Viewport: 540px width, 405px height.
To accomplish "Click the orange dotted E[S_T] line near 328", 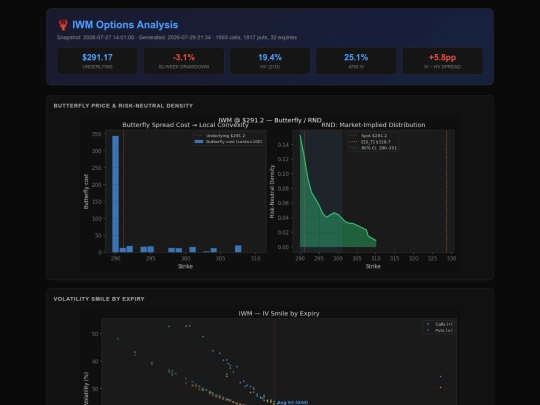I will click(447, 191).
